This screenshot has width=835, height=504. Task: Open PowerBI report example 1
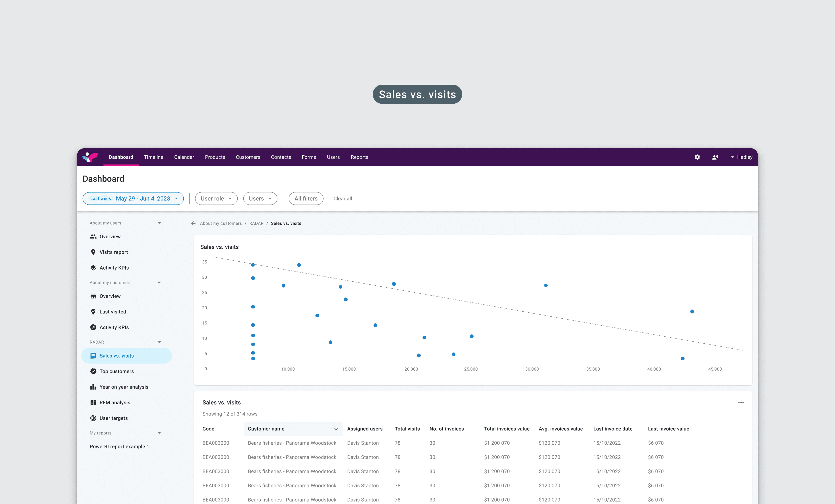point(119,447)
